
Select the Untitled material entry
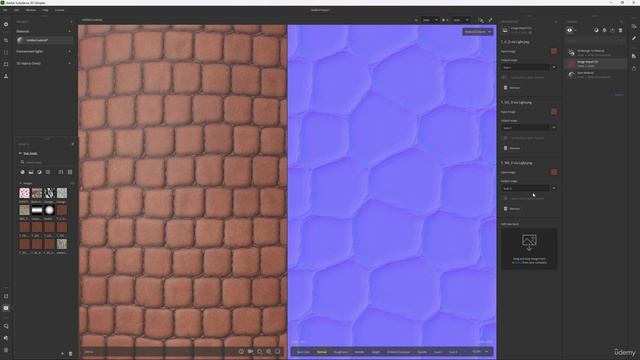point(45,40)
